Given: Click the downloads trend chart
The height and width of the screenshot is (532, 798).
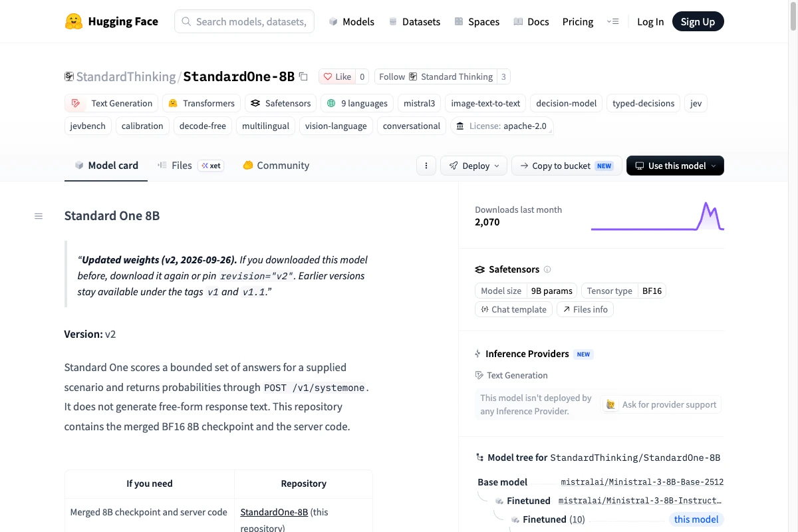Looking at the screenshot, I should click(657, 216).
